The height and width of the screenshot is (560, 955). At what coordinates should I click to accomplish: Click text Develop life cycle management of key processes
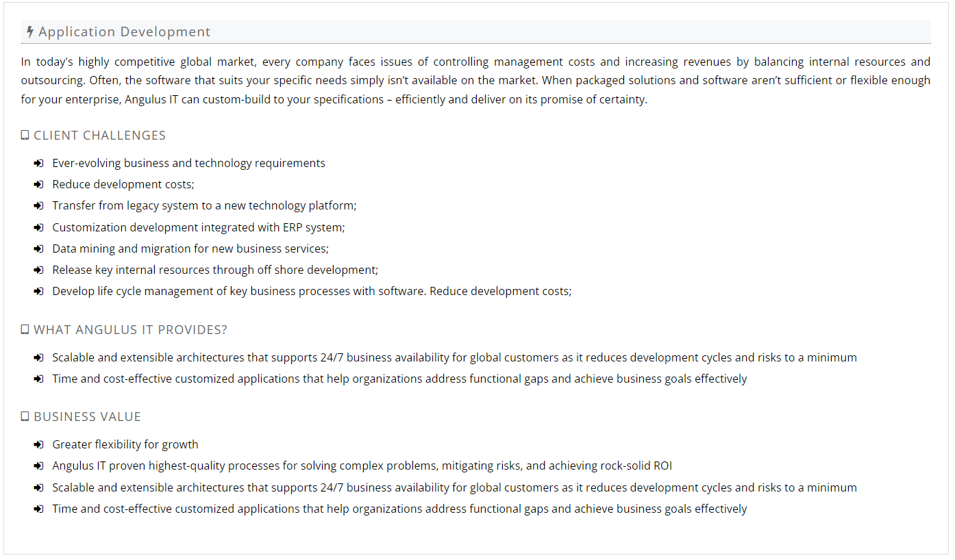(x=312, y=291)
